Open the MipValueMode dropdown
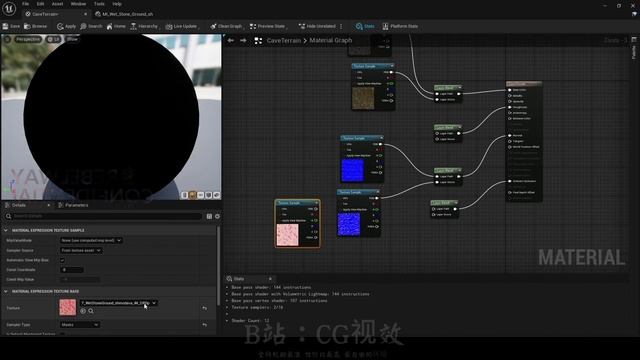Screen dimensions: 640x360 coord(91,240)
